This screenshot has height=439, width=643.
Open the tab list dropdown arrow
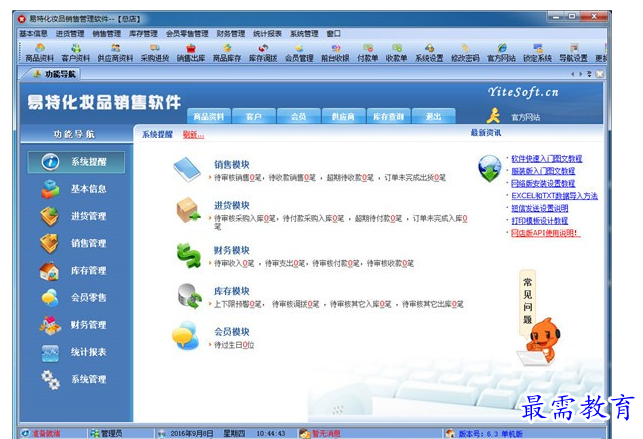tap(589, 74)
